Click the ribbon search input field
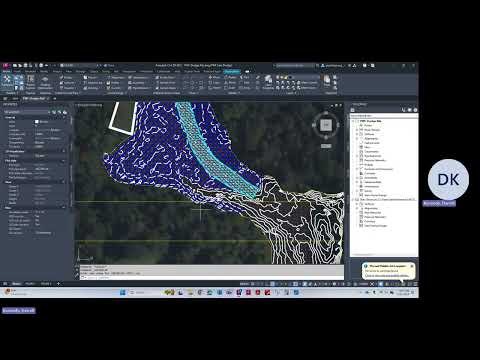This screenshot has height=360, width=480. coord(294,66)
